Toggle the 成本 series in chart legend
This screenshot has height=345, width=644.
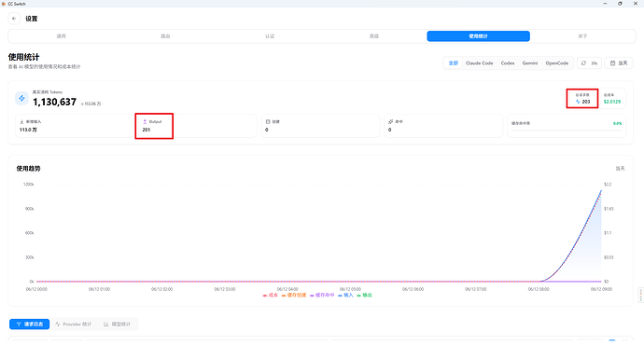(x=271, y=295)
